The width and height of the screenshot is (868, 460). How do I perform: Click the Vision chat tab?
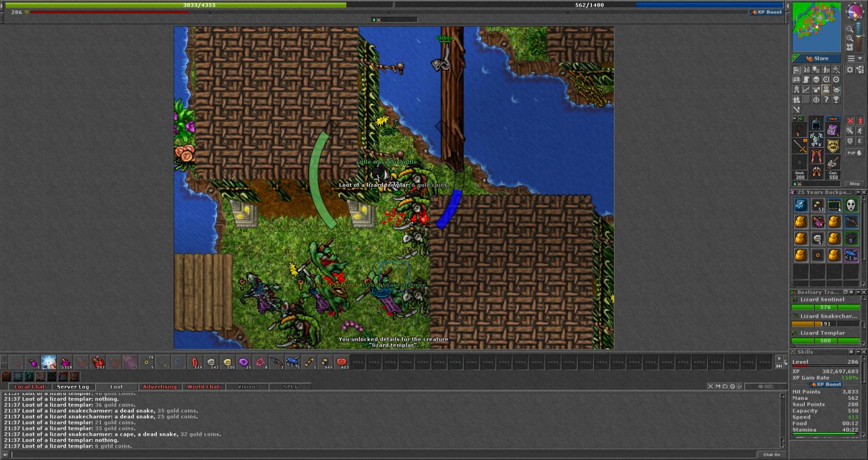tap(247, 387)
